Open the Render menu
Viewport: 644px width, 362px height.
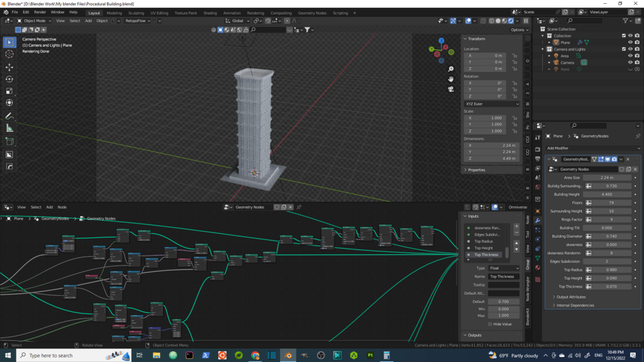[x=40, y=12]
